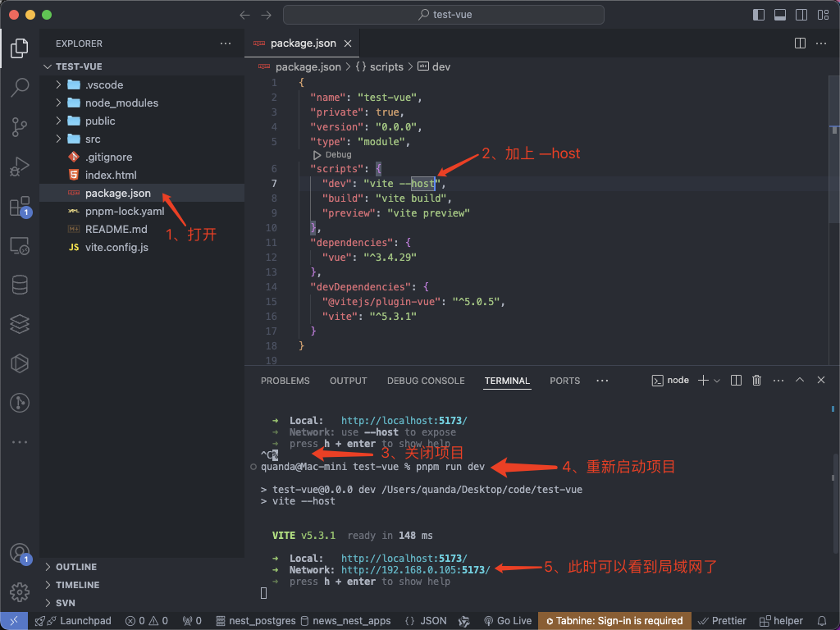Viewport: 840px width, 630px height.
Task: Go forward with the right navigation arrow
Action: pyautogui.click(x=267, y=15)
